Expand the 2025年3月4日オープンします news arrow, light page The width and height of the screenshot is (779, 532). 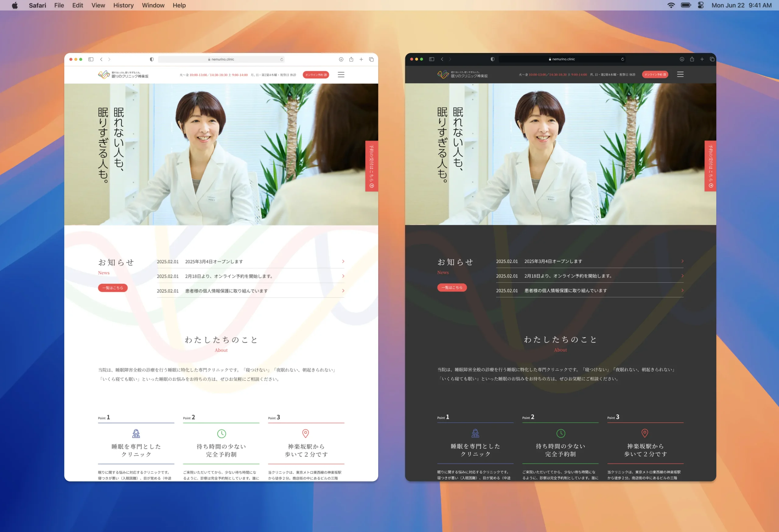pyautogui.click(x=343, y=261)
